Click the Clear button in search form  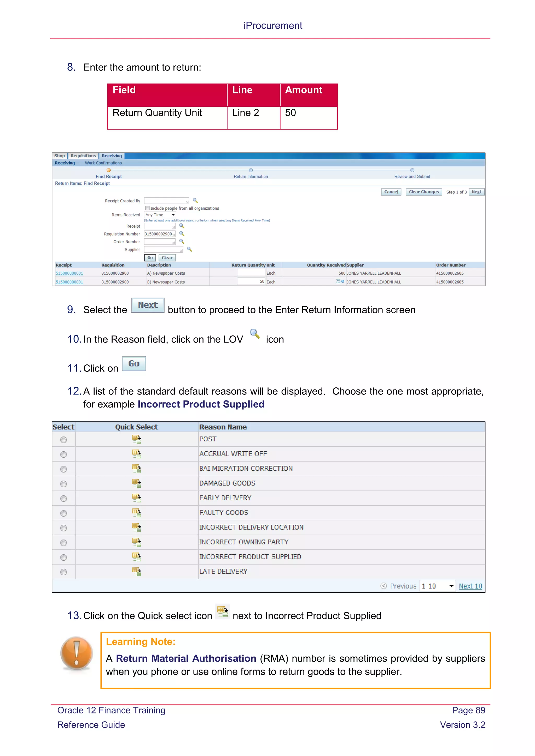[x=167, y=258]
